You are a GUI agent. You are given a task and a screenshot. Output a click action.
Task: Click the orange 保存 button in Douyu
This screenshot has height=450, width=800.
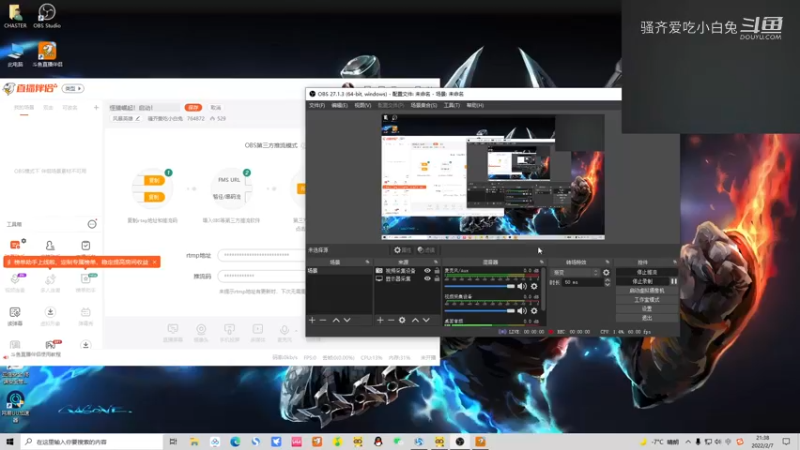point(193,108)
